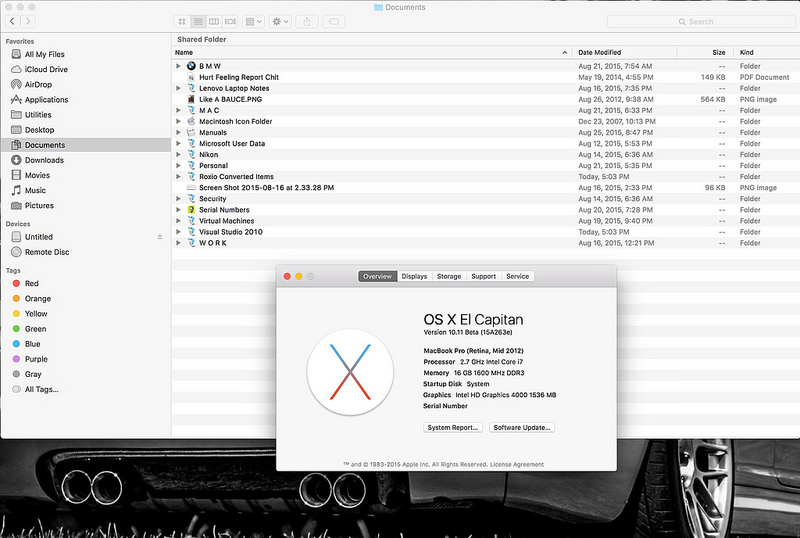Expand the W O R K folder

point(178,243)
